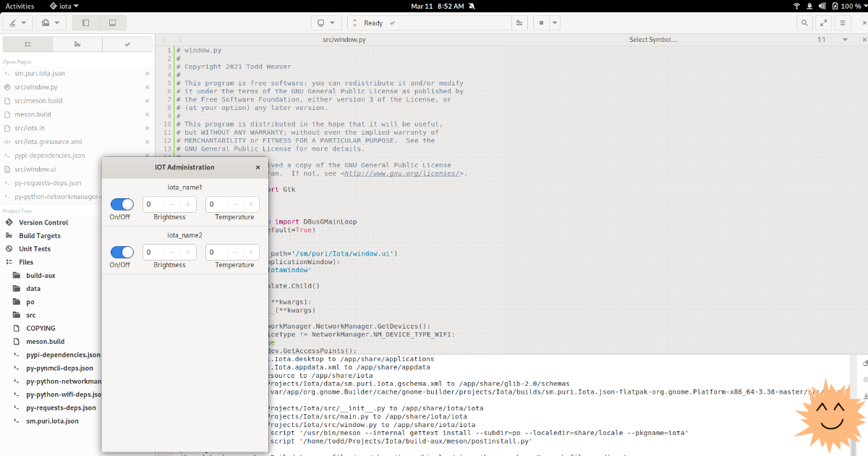
Task: Open the COPYING file in project tree
Action: coord(41,328)
